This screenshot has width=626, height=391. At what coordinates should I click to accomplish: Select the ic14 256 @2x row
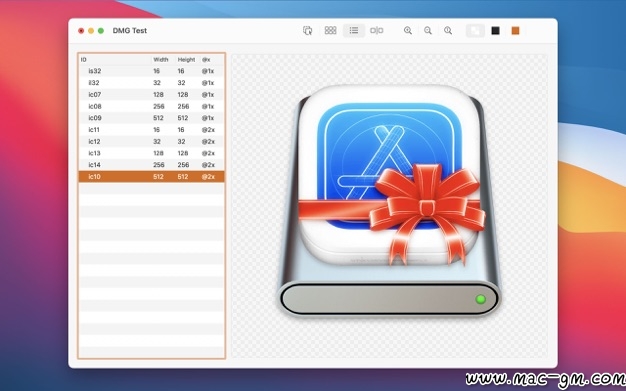151,165
